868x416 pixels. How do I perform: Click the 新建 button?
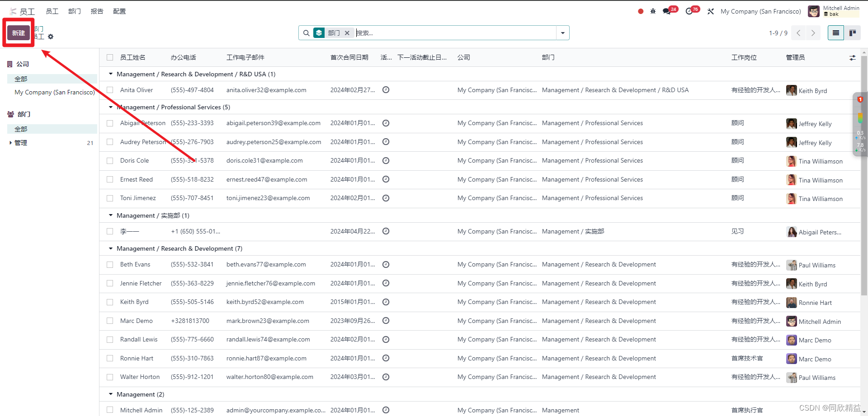[x=18, y=33]
